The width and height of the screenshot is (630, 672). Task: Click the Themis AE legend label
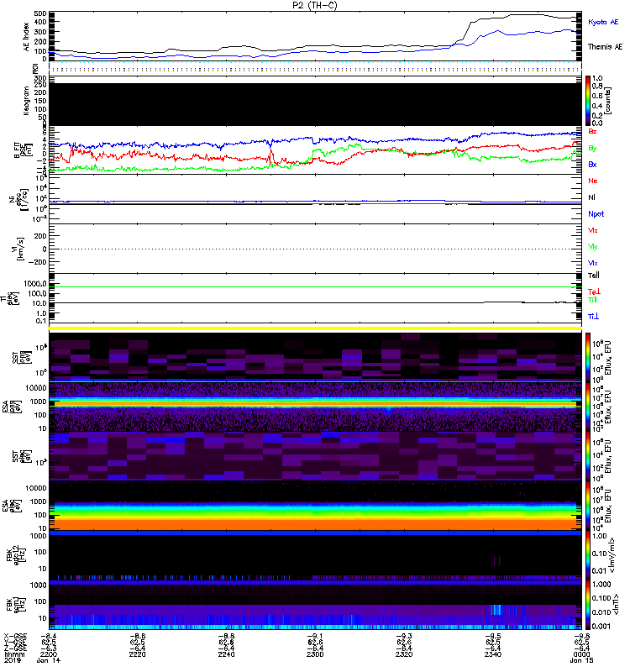pos(605,47)
